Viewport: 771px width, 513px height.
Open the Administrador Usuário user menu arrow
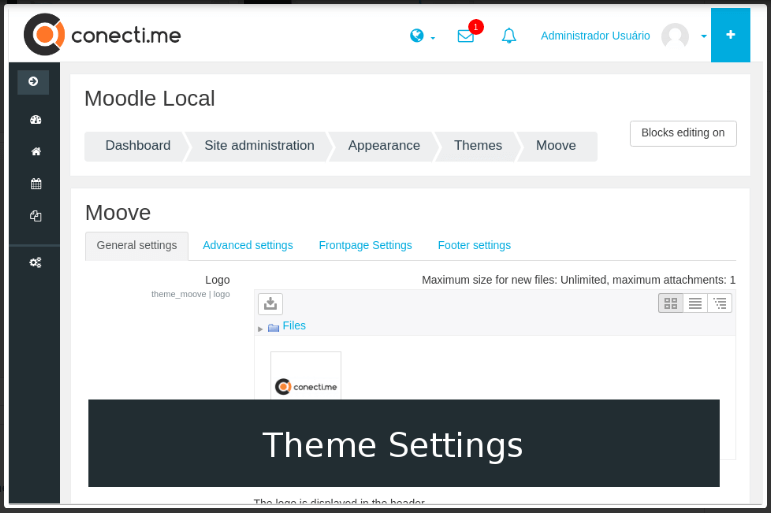point(704,36)
